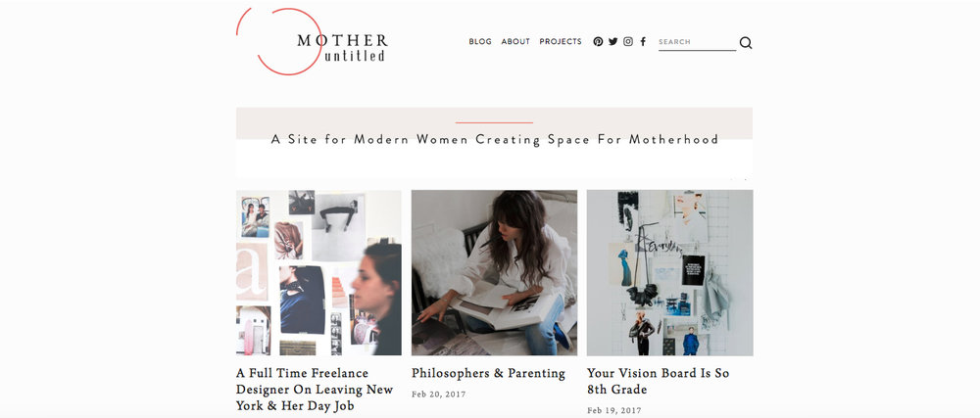Click the vision board wall thumbnail
The image size is (980, 418).
click(670, 273)
